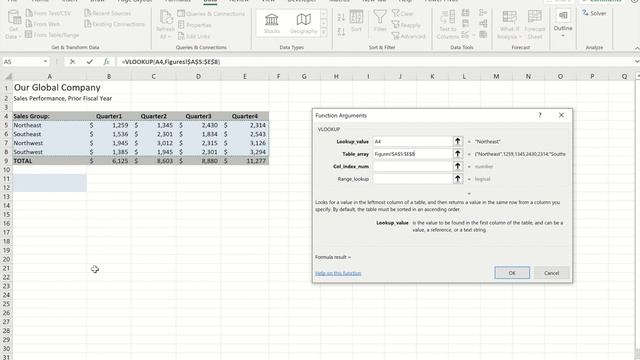Choose the Stocks data type

(x=271, y=23)
